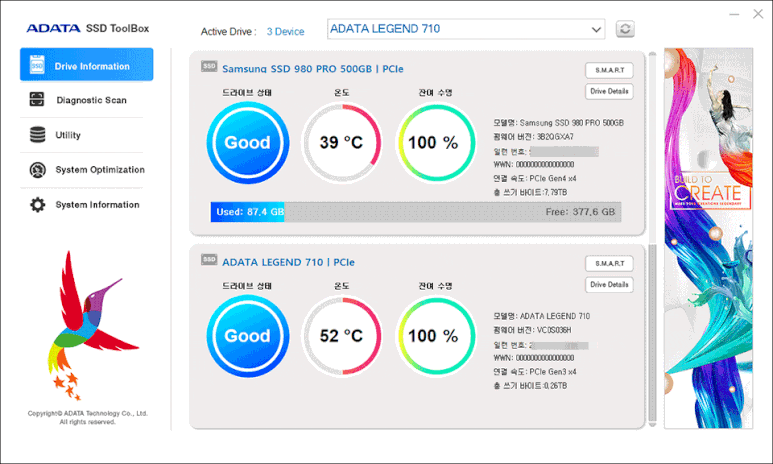Open S.M.A.R.T for ADATA LEGEND 710

coord(609,263)
